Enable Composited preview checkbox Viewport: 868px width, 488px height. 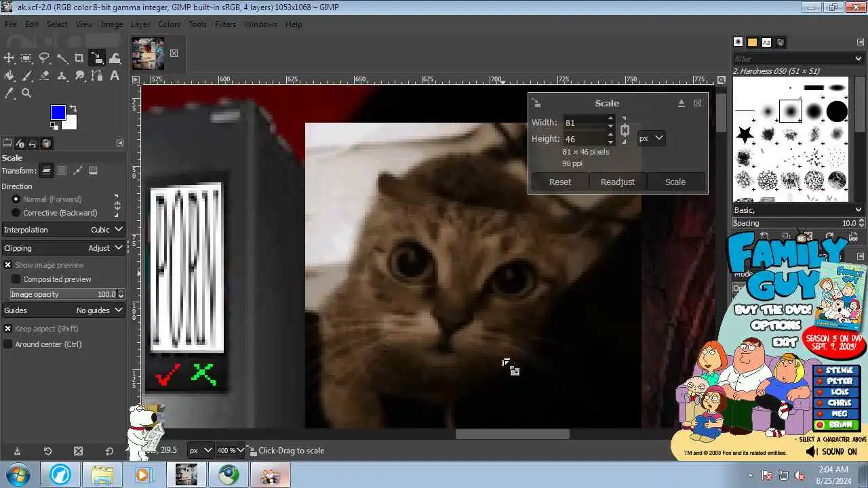pyautogui.click(x=16, y=279)
